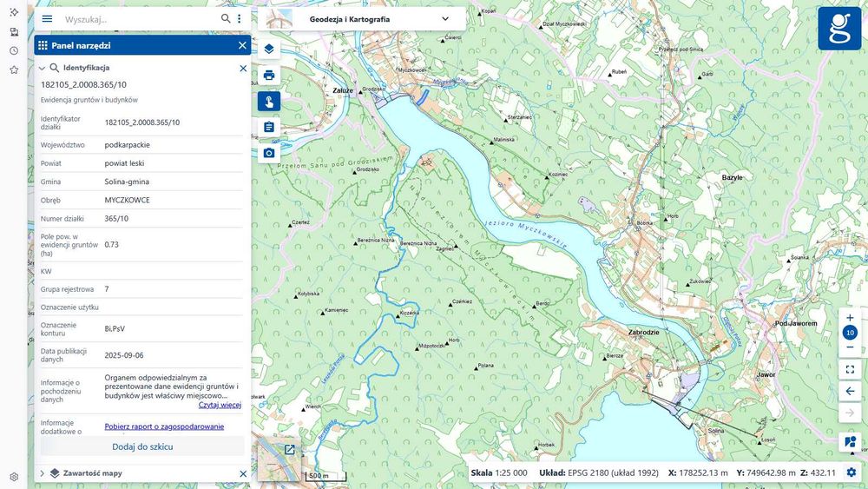Screen dimensions: 868x489
Task: Click the blue g logo
Action: [839, 29]
